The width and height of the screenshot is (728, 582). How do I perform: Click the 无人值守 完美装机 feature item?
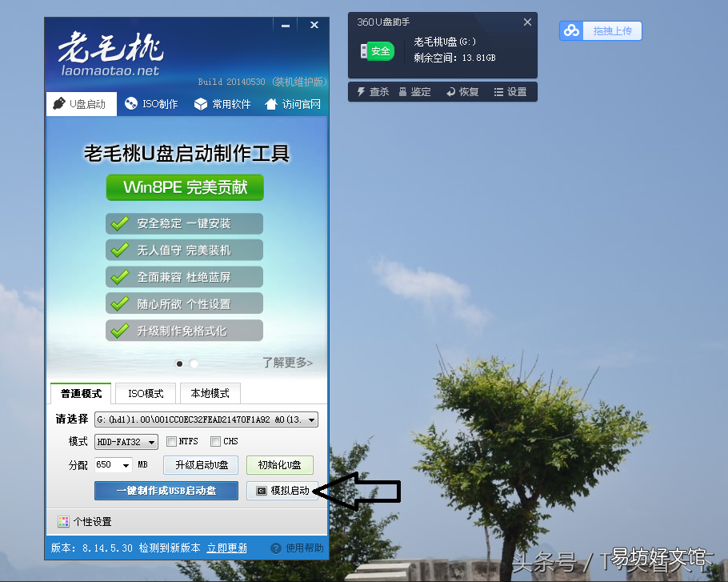(184, 251)
